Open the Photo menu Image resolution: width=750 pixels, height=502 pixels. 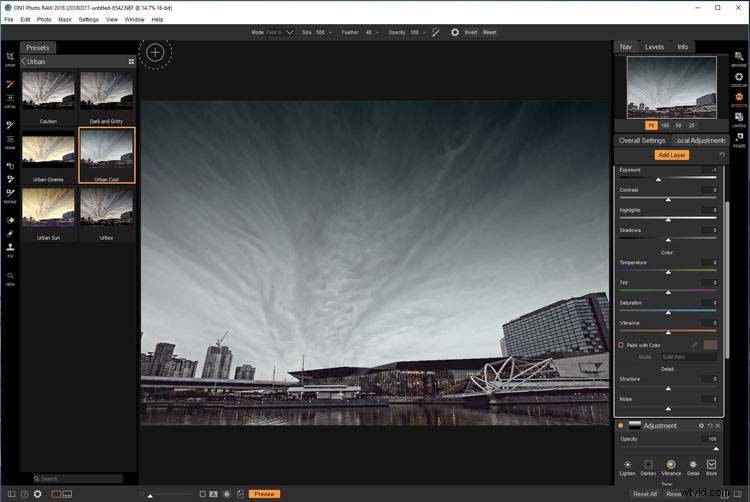coord(44,20)
